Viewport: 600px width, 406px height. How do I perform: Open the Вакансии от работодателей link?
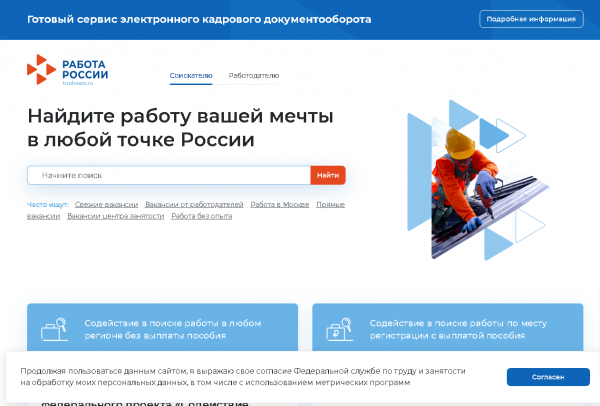pyautogui.click(x=194, y=204)
